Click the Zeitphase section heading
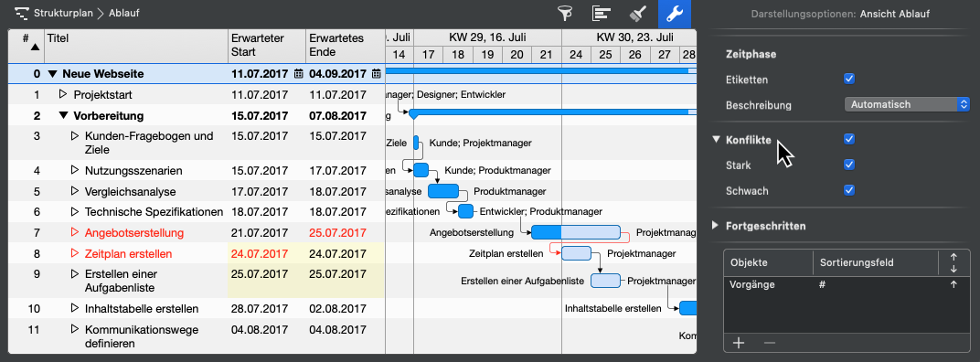Screen dimensions: 980x362 pyautogui.click(x=751, y=54)
